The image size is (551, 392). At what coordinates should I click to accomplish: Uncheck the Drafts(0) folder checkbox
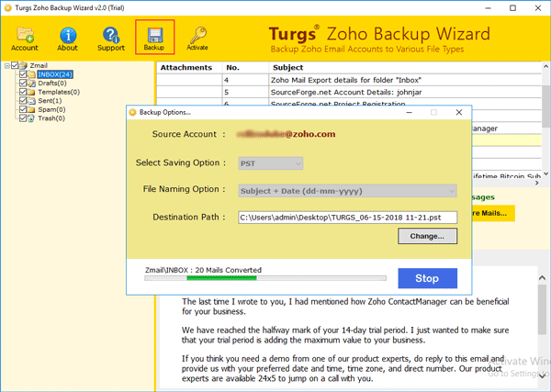(x=23, y=83)
